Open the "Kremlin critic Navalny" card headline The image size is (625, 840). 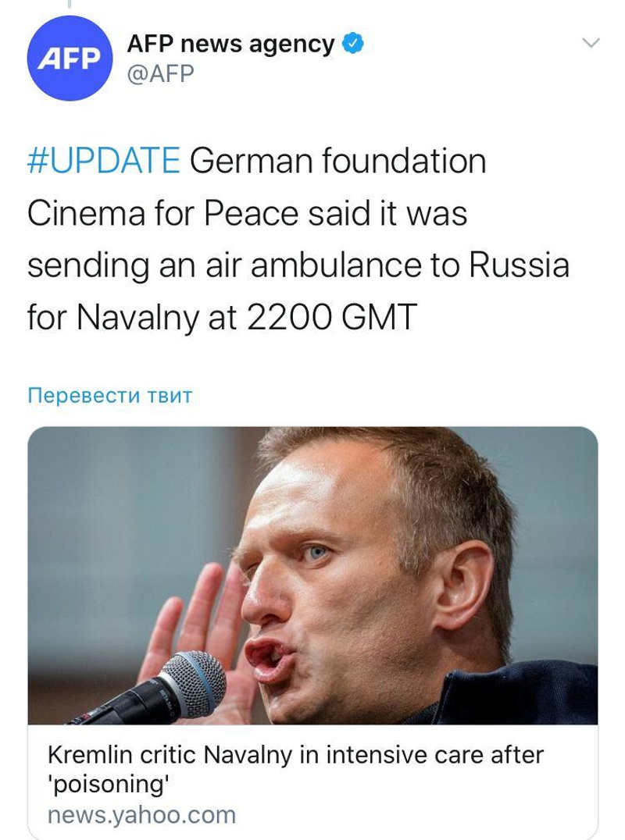tap(295, 756)
